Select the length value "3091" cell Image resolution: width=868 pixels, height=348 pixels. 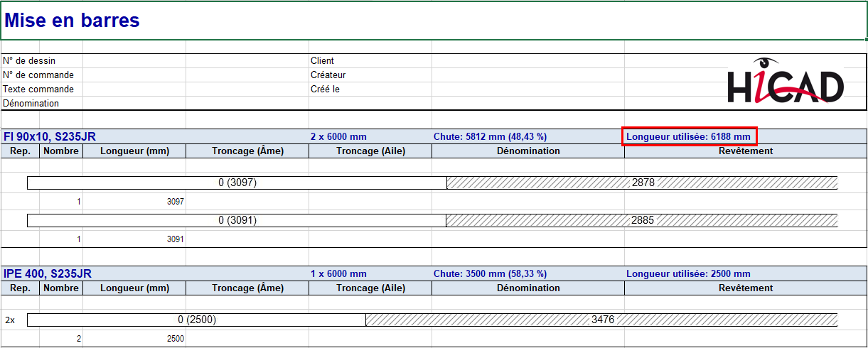pos(134,239)
